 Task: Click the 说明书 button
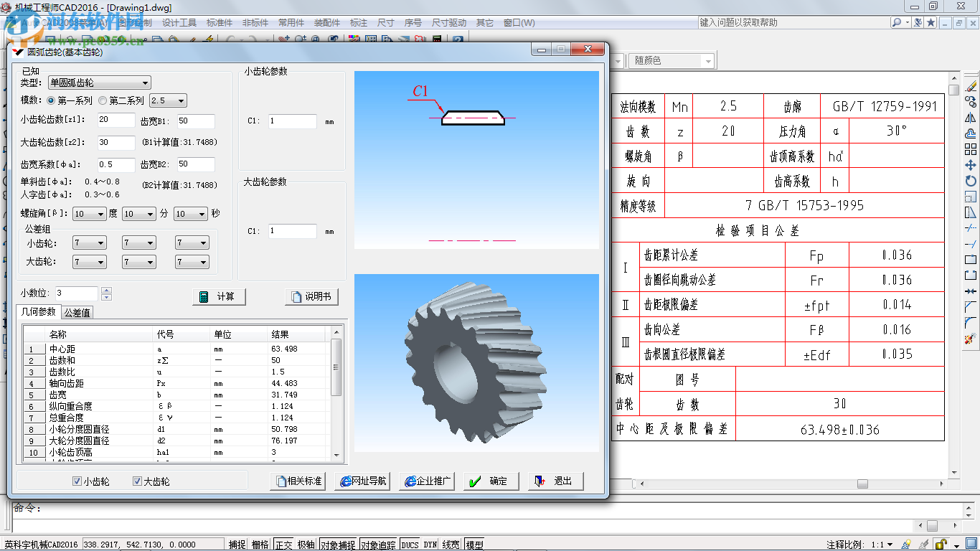(311, 297)
